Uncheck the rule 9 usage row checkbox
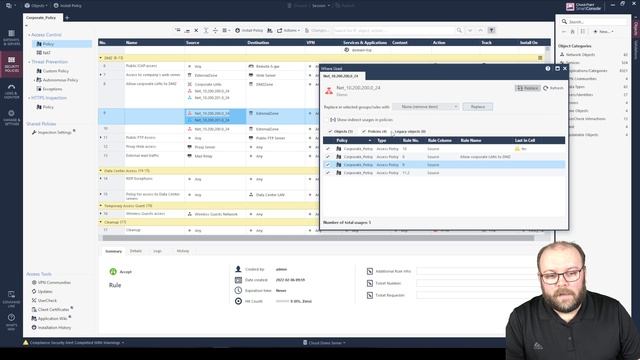Image resolution: width=640 pixels, height=360 pixels. coord(328,165)
